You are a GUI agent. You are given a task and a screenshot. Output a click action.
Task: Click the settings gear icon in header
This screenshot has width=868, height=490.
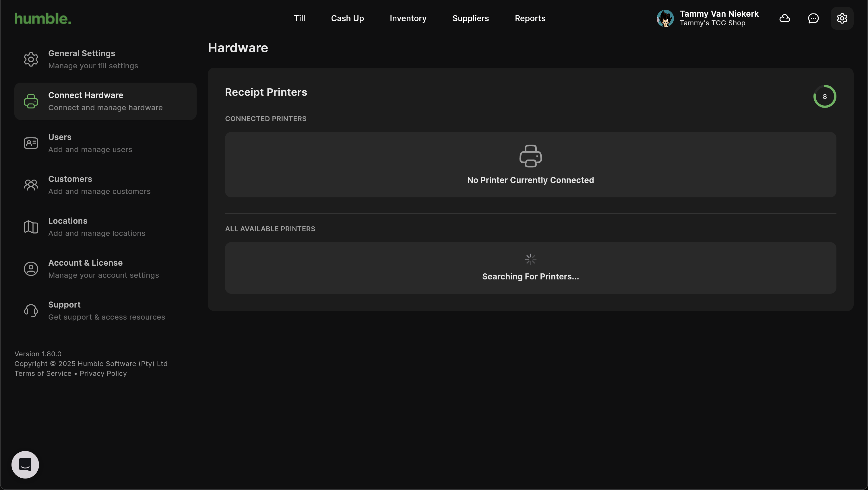(x=842, y=18)
